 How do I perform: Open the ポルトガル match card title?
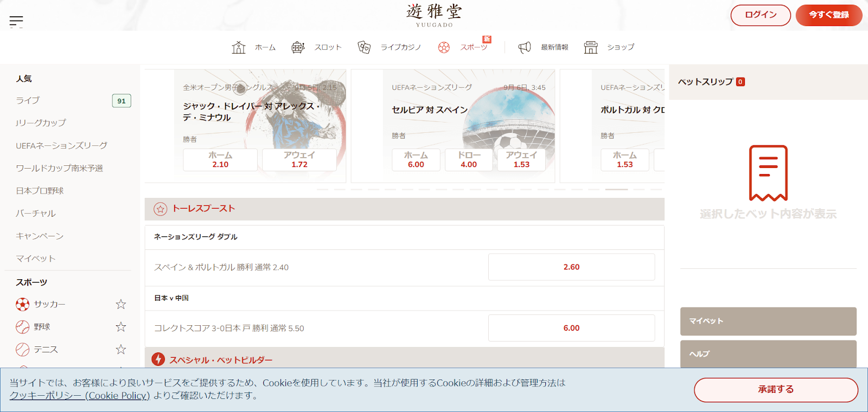tap(633, 110)
